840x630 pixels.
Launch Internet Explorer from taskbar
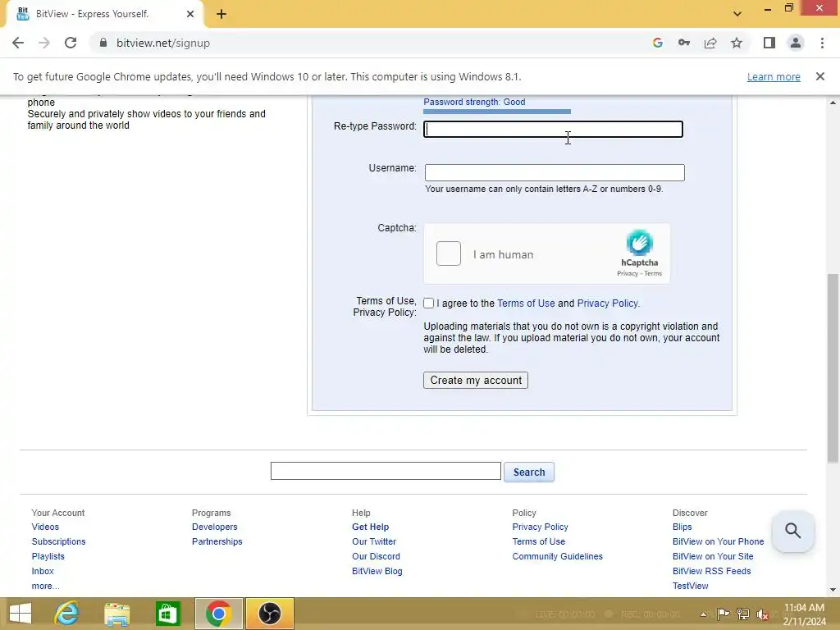(x=66, y=614)
